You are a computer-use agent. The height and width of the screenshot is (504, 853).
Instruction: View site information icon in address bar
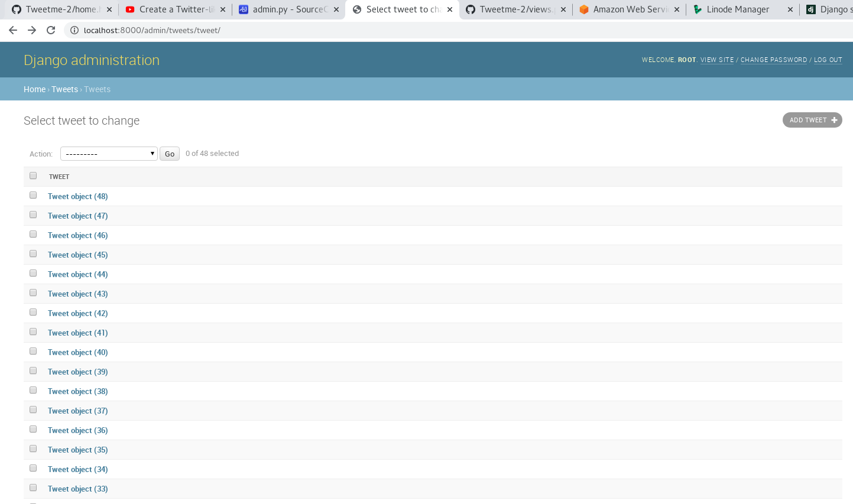pos(74,30)
